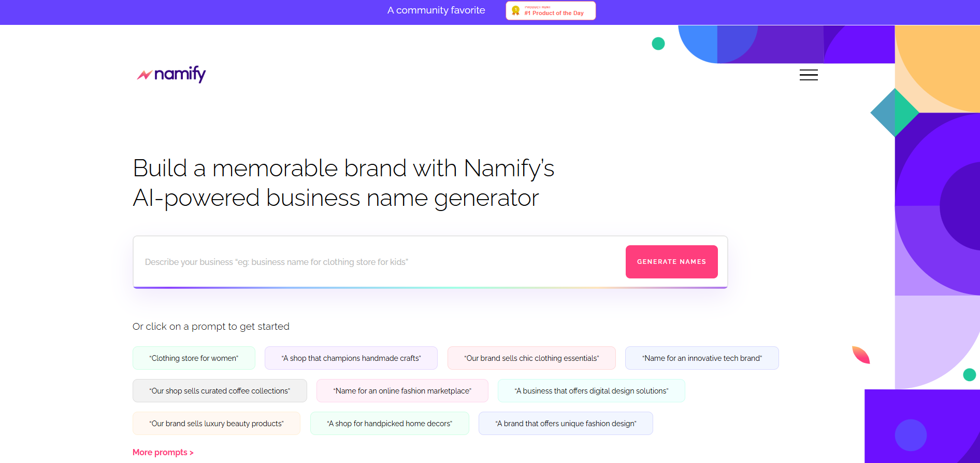Open the More prompts link
980x463 pixels.
[163, 453]
